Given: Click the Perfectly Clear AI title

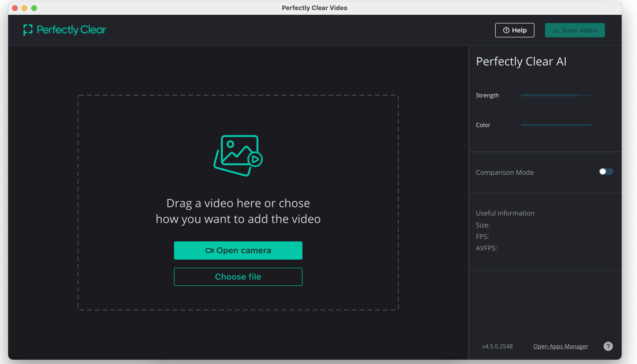Looking at the screenshot, I should click(x=521, y=62).
